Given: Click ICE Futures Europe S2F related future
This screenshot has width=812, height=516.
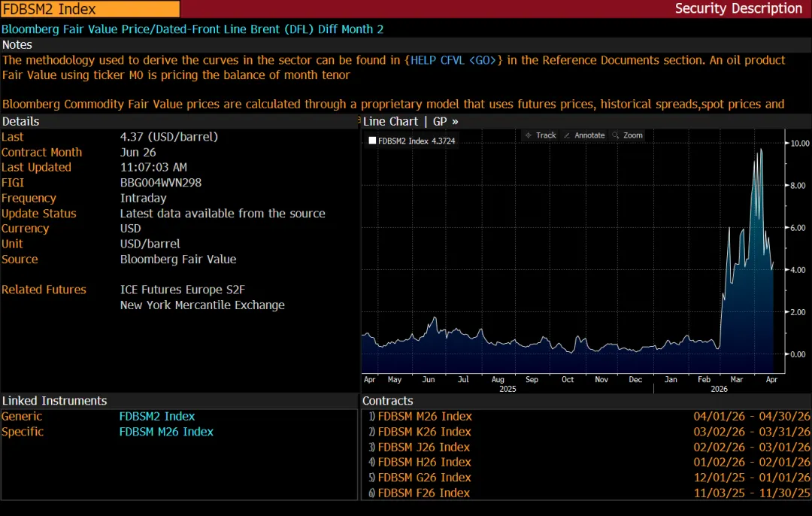Looking at the screenshot, I should [182, 290].
